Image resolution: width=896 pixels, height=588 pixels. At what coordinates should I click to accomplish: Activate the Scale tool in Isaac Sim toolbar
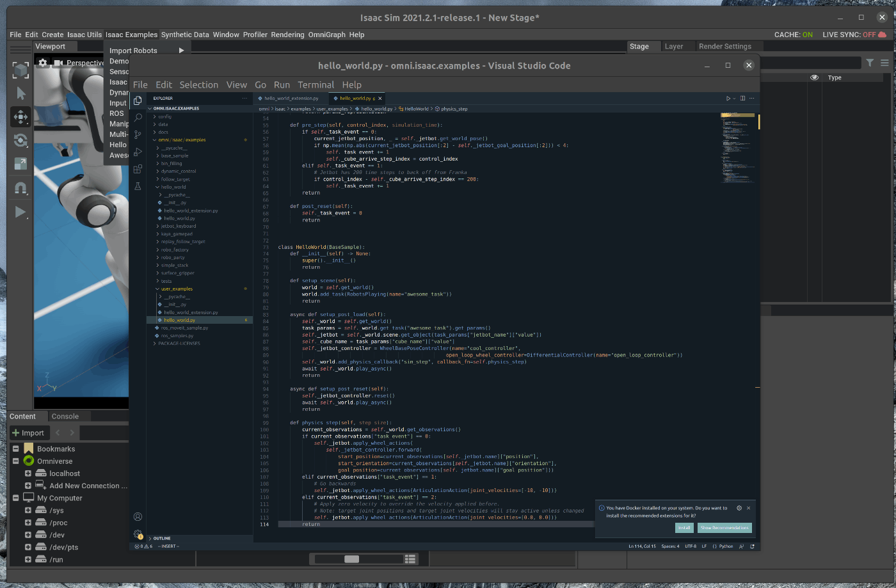20,164
